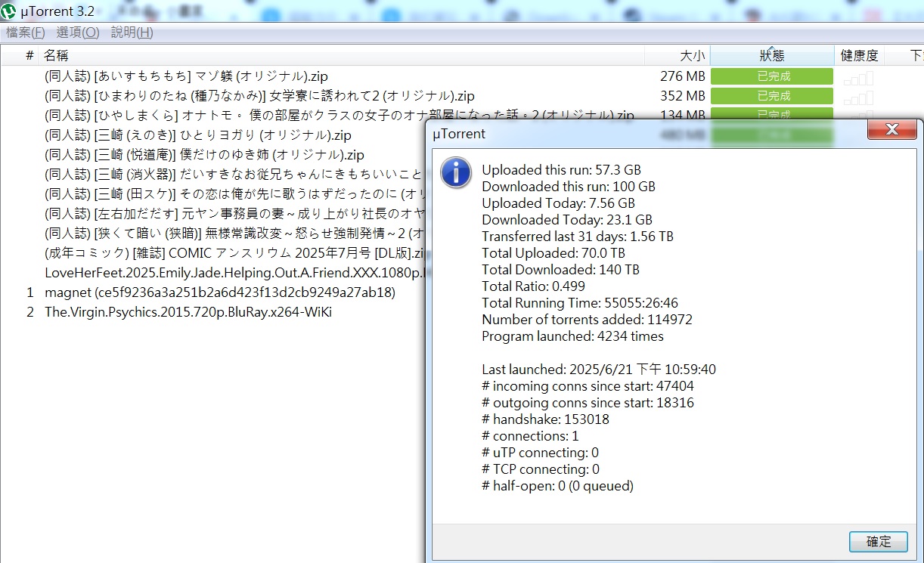924x563 pixels.
Task: Click 'Transferred last 31 days: 1.56 TB'
Action: pyautogui.click(x=578, y=237)
